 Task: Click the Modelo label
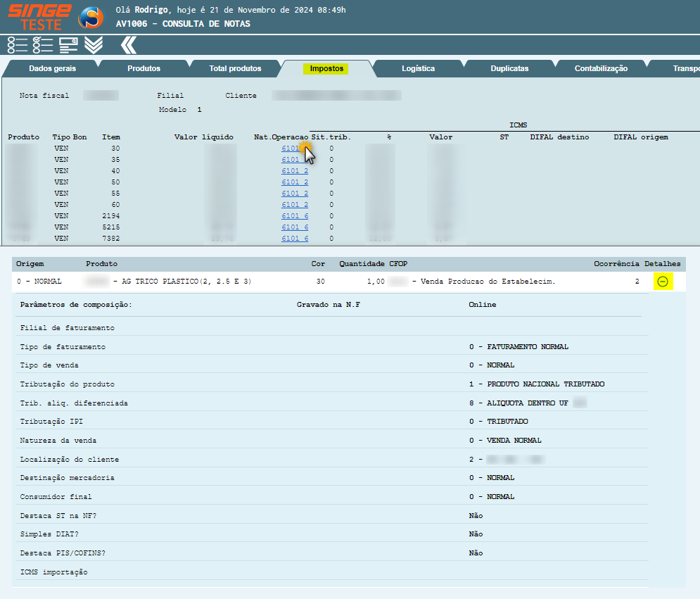click(x=172, y=109)
